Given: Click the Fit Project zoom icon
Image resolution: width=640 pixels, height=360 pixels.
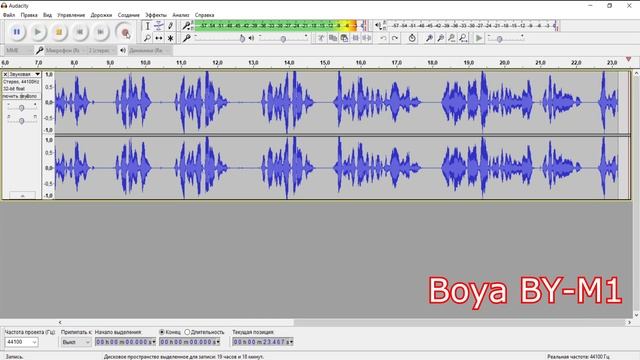Looking at the screenshot, I should click(463, 38).
